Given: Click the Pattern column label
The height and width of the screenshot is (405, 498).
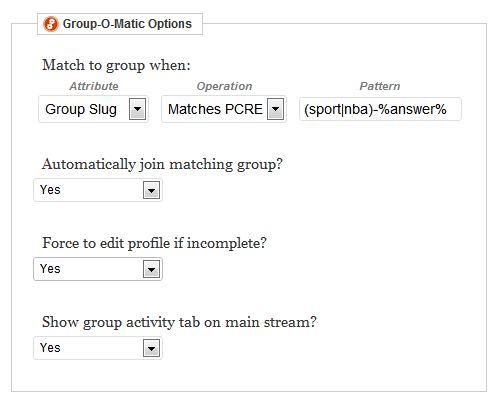Looking at the screenshot, I should pyautogui.click(x=380, y=86).
